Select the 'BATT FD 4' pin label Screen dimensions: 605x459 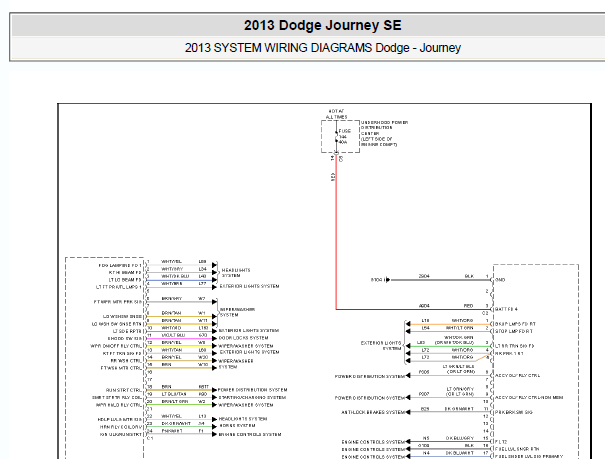point(506,309)
